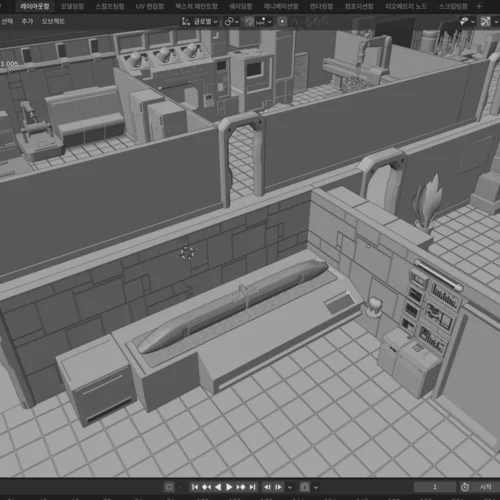Switch to the 레이아웃 workspace tab
Screen dimensions: 500x500
pos(35,6)
